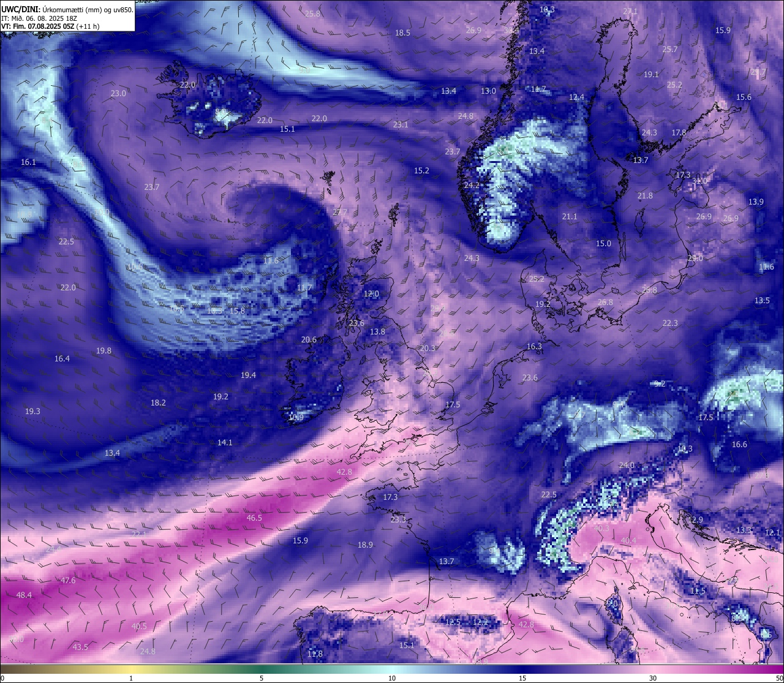
Task: Click the 40.4 map value
Action: click(x=628, y=540)
